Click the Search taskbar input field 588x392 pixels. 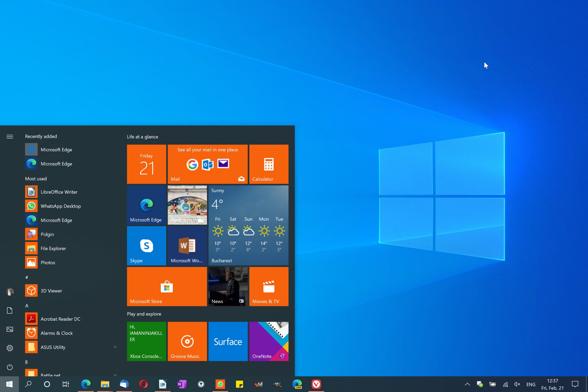[28, 385]
